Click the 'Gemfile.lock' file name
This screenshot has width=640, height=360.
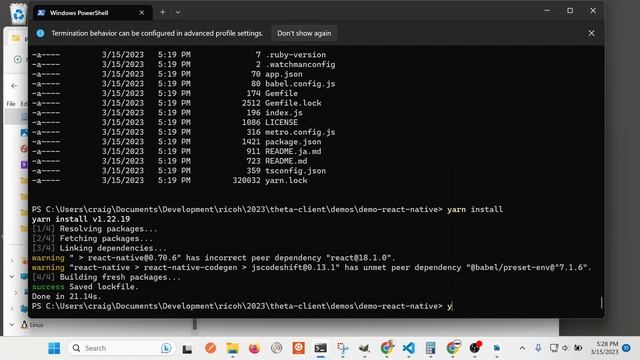point(293,103)
